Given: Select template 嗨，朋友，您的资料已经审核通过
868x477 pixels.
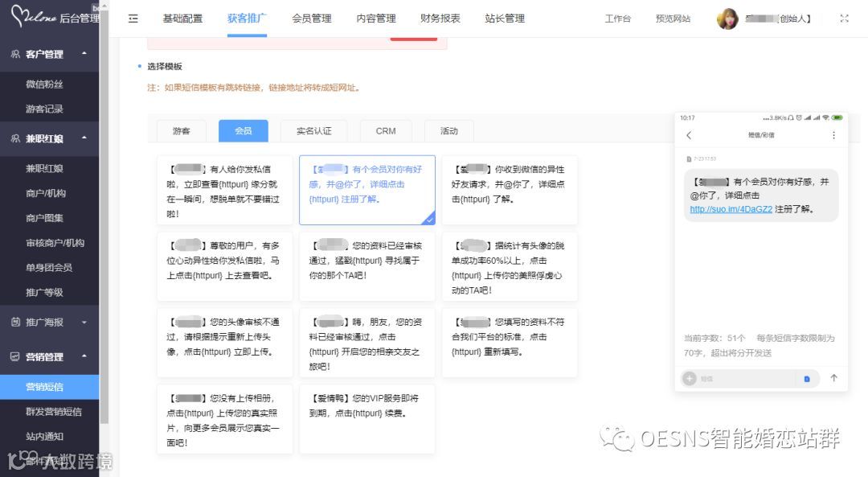Looking at the screenshot, I should click(367, 343).
